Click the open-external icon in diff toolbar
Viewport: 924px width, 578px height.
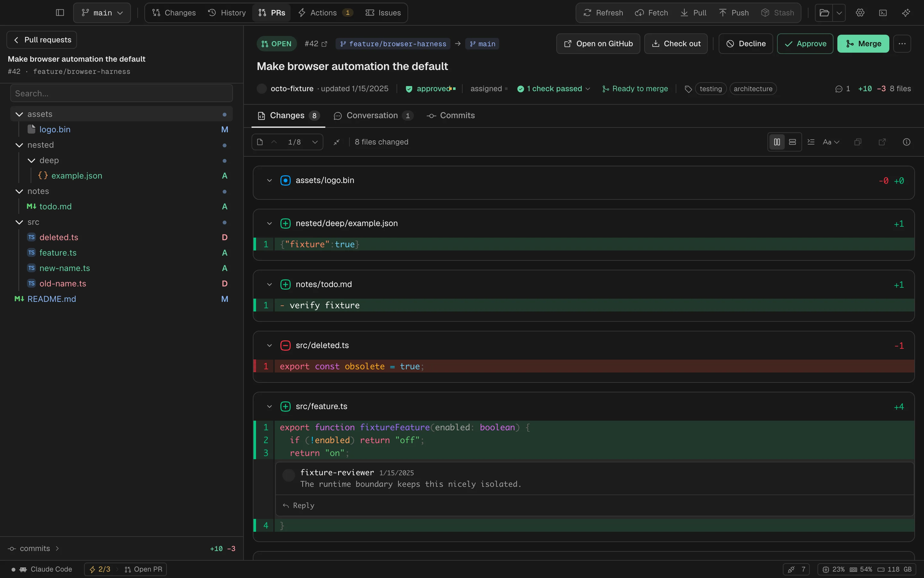[x=882, y=142]
